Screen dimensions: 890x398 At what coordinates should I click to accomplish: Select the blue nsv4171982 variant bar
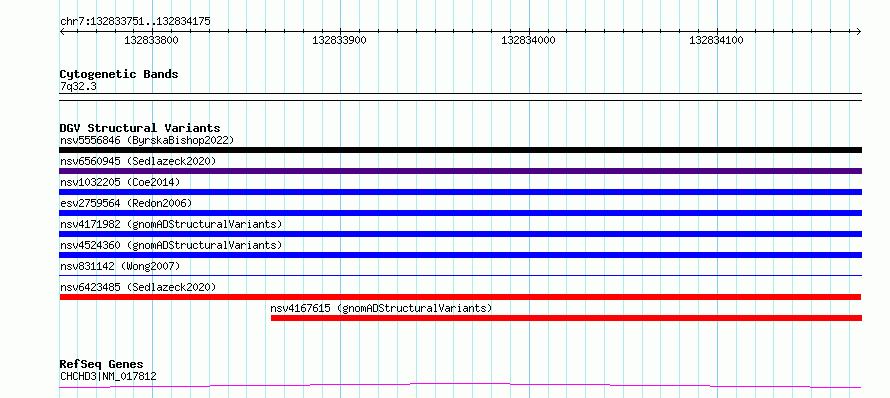point(460,234)
